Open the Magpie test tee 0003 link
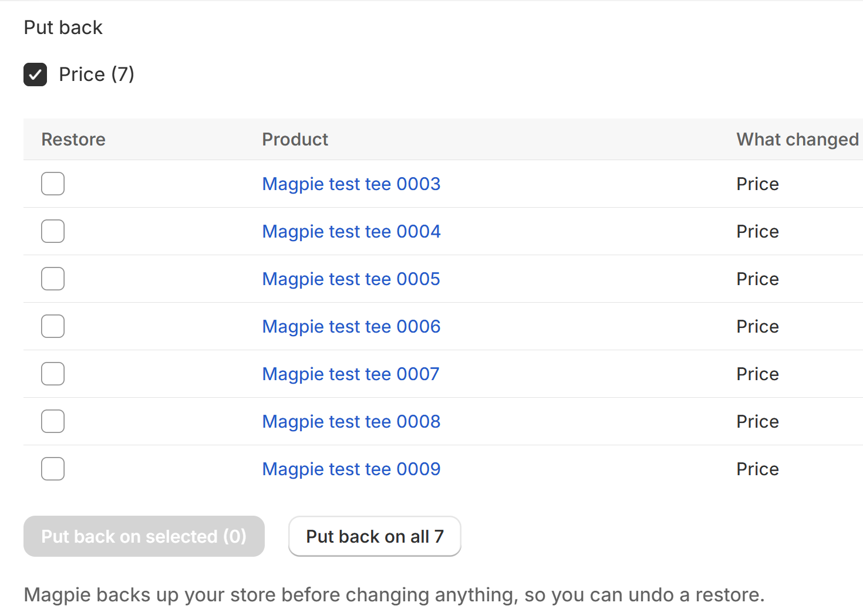 (x=351, y=184)
